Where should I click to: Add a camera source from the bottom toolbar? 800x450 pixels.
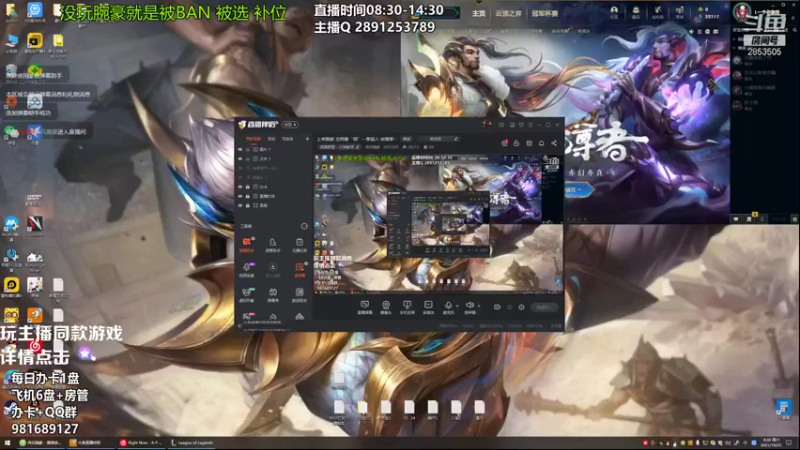[386, 305]
